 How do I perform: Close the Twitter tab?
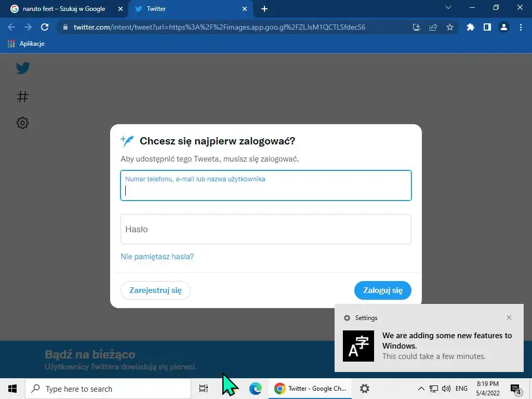(245, 9)
